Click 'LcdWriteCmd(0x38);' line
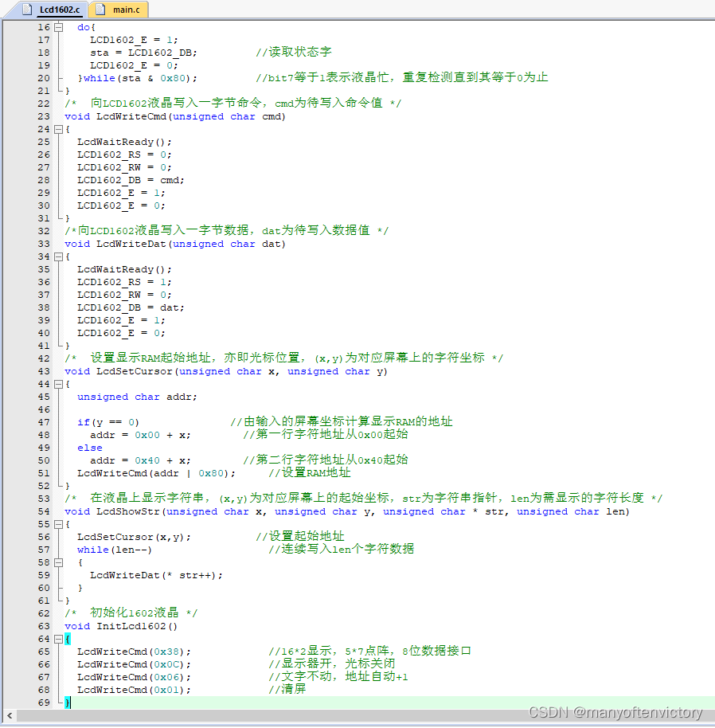The image size is (715, 728). click(x=134, y=652)
